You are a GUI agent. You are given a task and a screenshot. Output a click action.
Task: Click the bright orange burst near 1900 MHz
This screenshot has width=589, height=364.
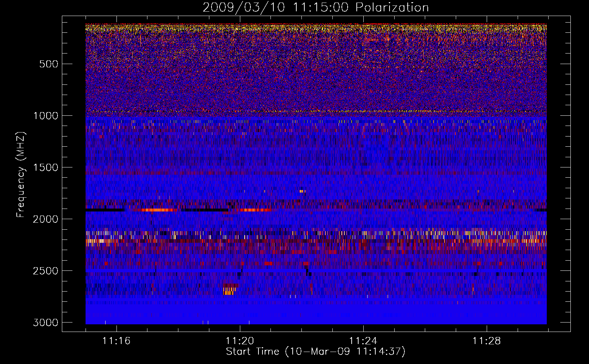[157, 210]
